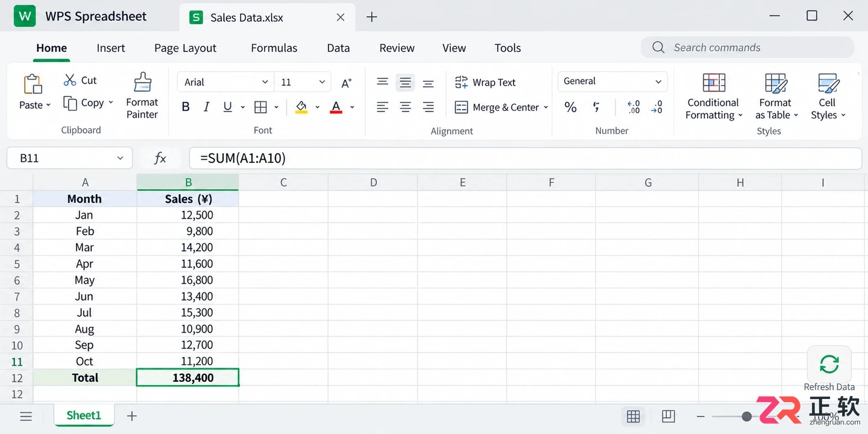Click the Refresh Data button

coord(829,365)
